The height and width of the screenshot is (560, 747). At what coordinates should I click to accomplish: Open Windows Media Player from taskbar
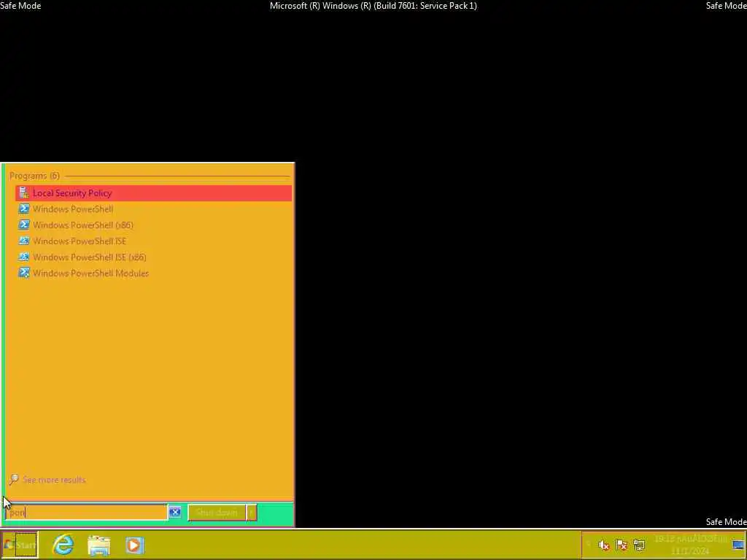pos(134,545)
